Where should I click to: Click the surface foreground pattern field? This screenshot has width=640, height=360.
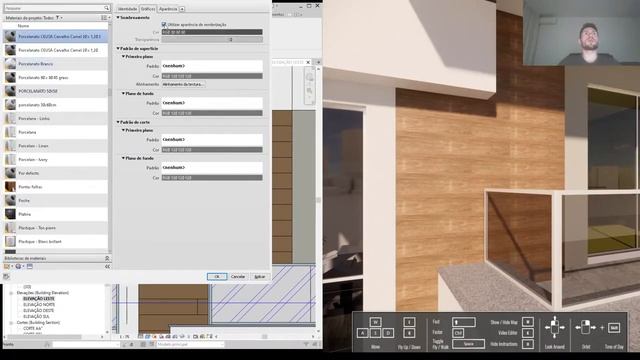(212, 66)
